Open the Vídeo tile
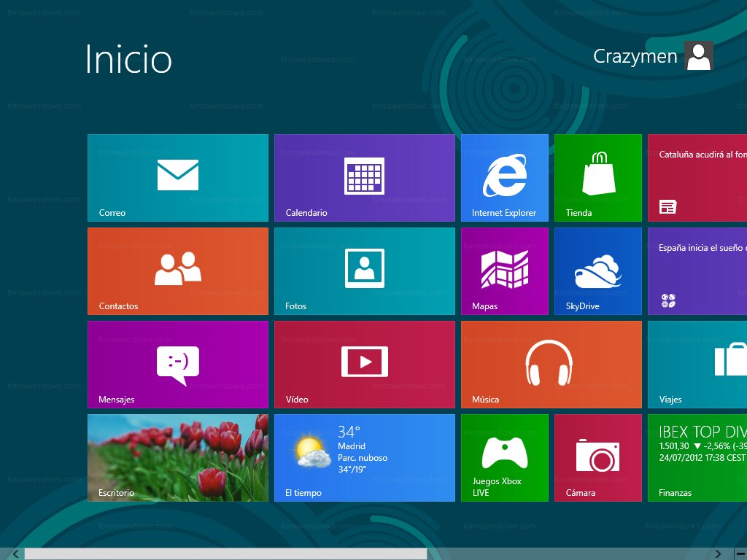This screenshot has height=560, width=747. point(365,365)
